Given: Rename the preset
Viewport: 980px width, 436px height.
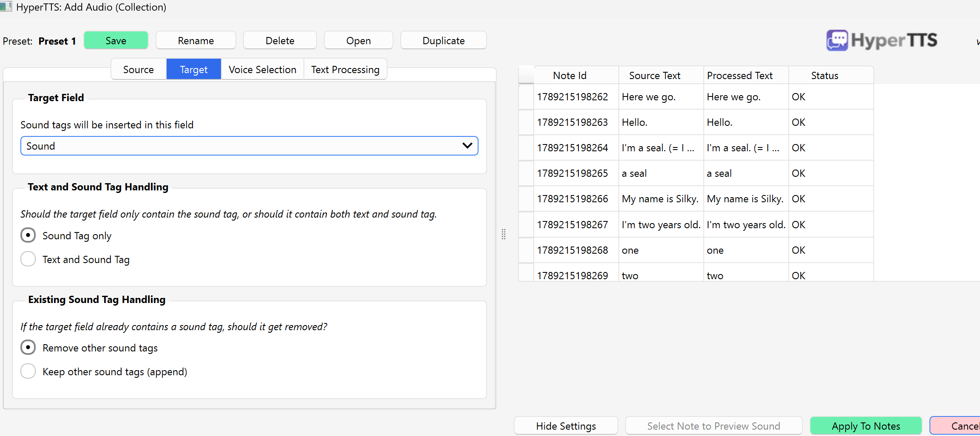Looking at the screenshot, I should pos(196,40).
